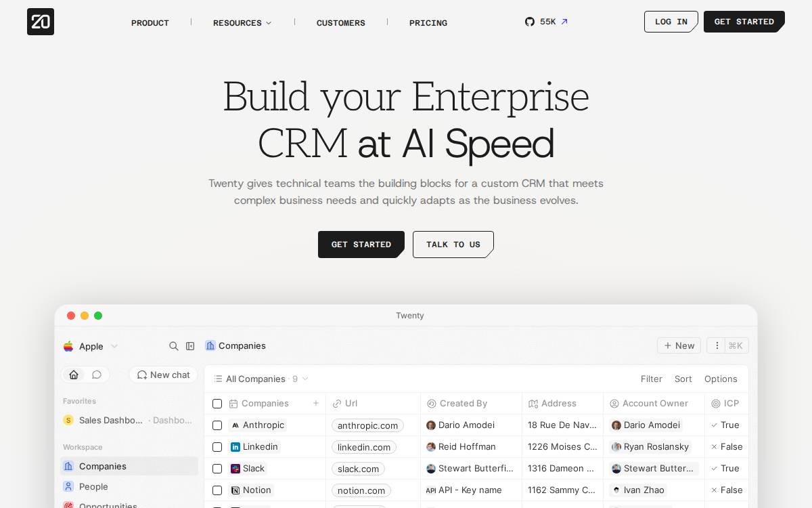Click the '1226 Moises C...' address cell
Image resolution: width=812 pixels, height=508 pixels.
[x=562, y=447]
